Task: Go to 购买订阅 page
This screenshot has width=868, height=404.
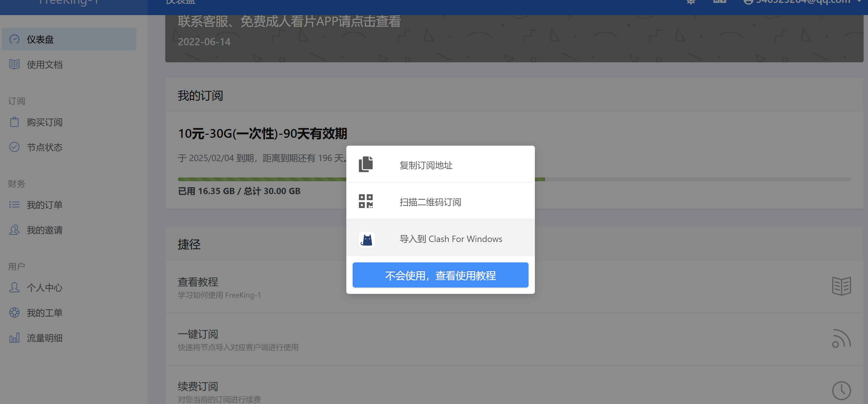Action: [45, 122]
